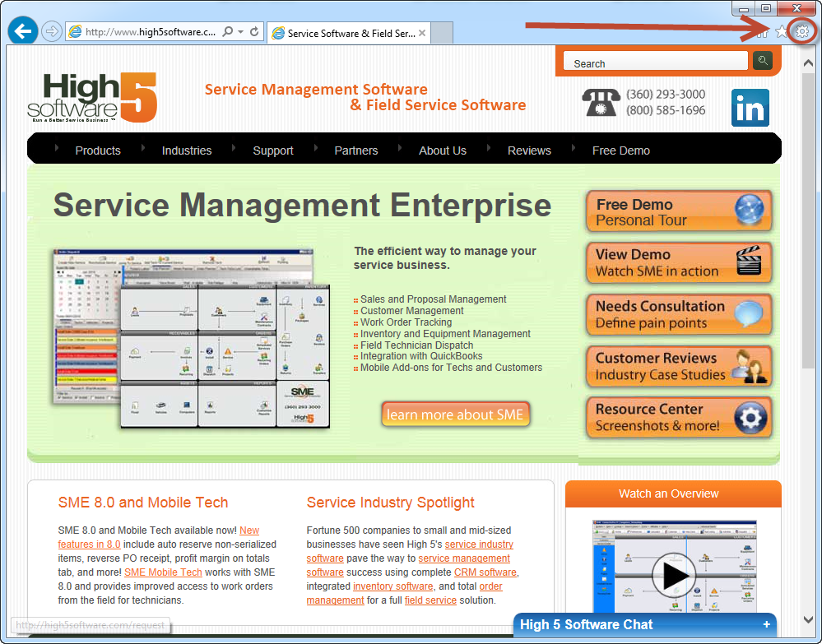This screenshot has width=822, height=644.
Task: Click the High 5 Software logo
Action: [x=92, y=98]
